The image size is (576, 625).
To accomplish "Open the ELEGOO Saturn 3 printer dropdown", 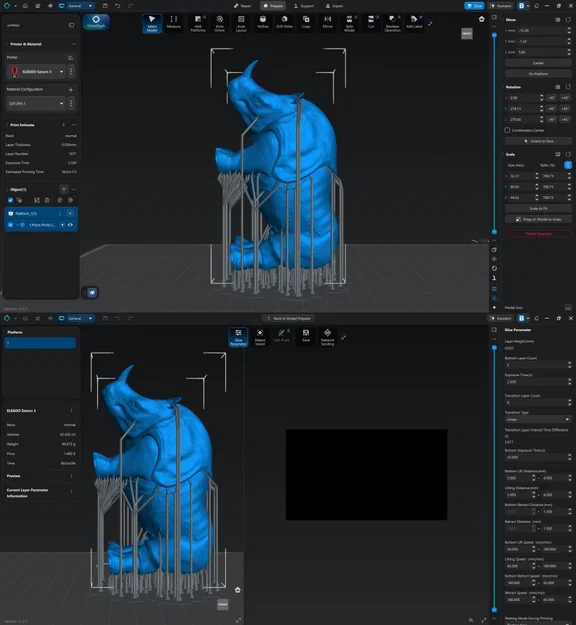I will [x=36, y=72].
